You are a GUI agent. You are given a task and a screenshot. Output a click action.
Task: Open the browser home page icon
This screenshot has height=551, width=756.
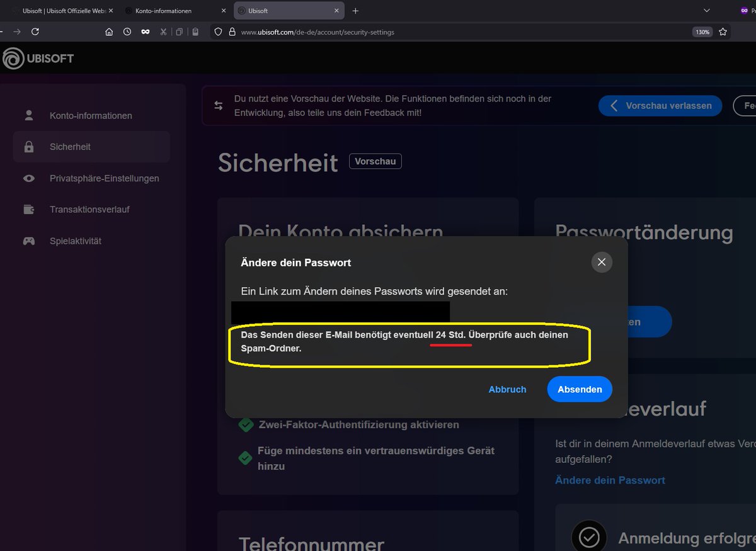(109, 31)
